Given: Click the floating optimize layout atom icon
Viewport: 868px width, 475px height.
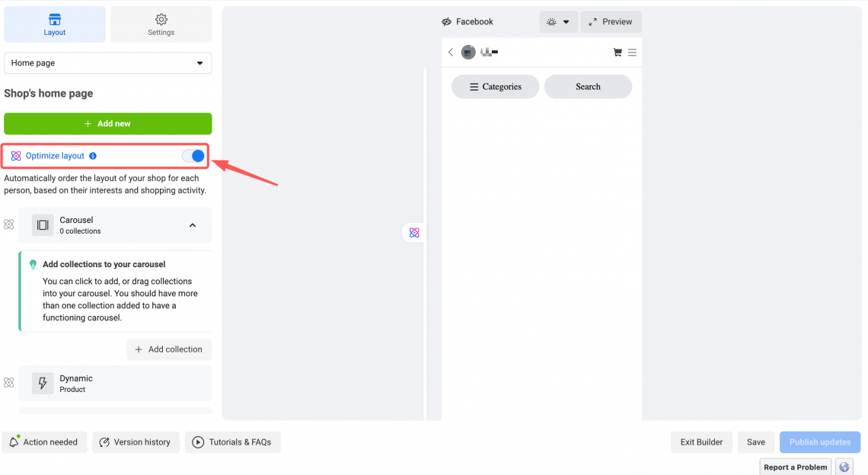Looking at the screenshot, I should point(413,232).
